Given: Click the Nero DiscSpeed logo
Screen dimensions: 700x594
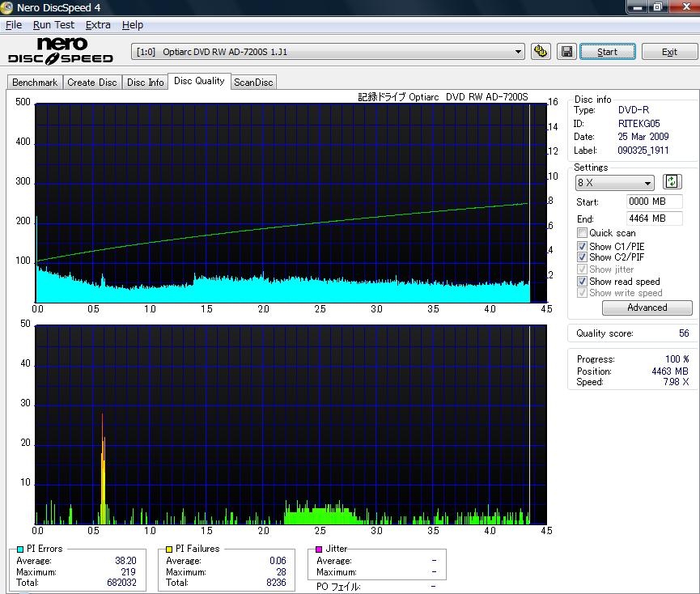Looking at the screenshot, I should click(61, 50).
